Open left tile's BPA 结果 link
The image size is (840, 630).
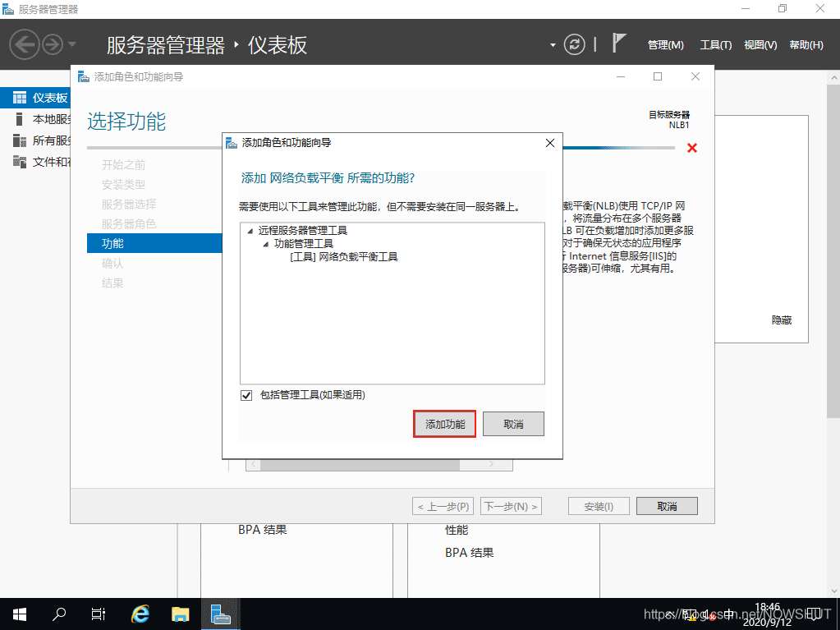263,530
